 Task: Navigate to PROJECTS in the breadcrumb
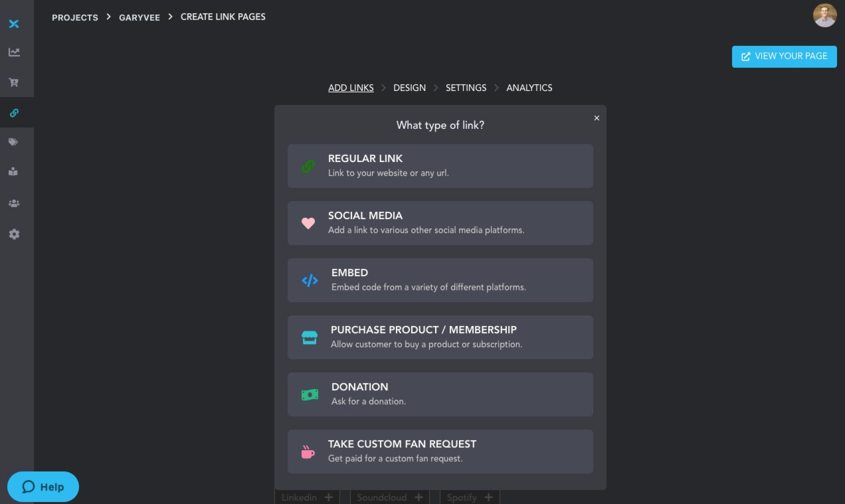pos(75,17)
